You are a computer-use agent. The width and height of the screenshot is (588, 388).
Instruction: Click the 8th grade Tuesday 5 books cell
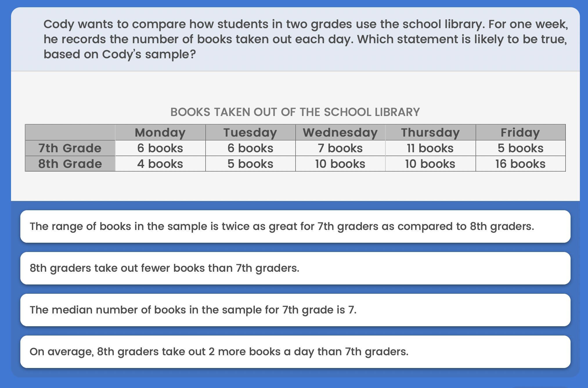click(250, 164)
